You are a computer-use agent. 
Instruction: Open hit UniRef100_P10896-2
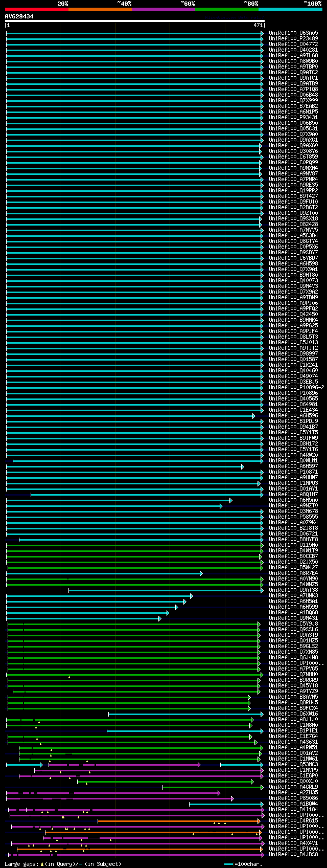pyautogui.click(x=296, y=387)
